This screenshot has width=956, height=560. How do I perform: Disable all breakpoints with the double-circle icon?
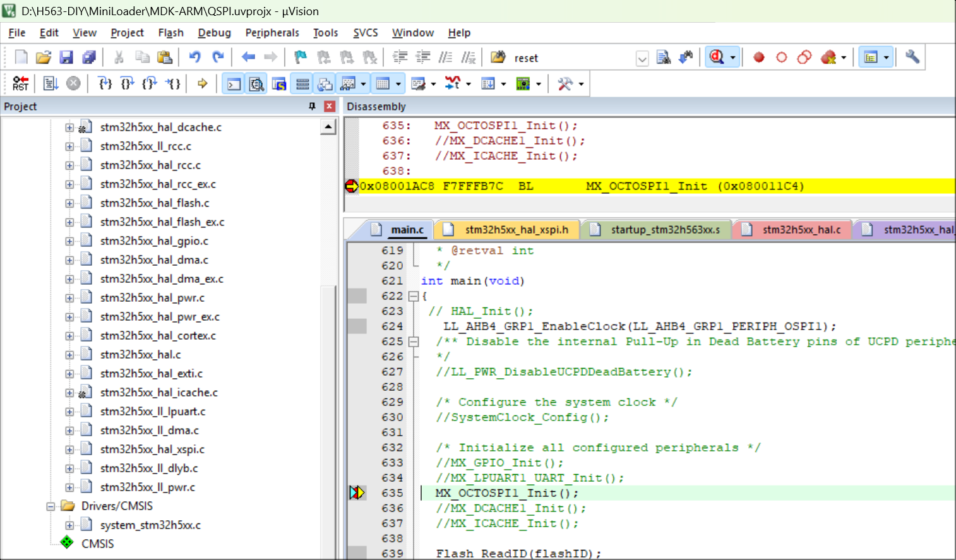[x=804, y=57]
